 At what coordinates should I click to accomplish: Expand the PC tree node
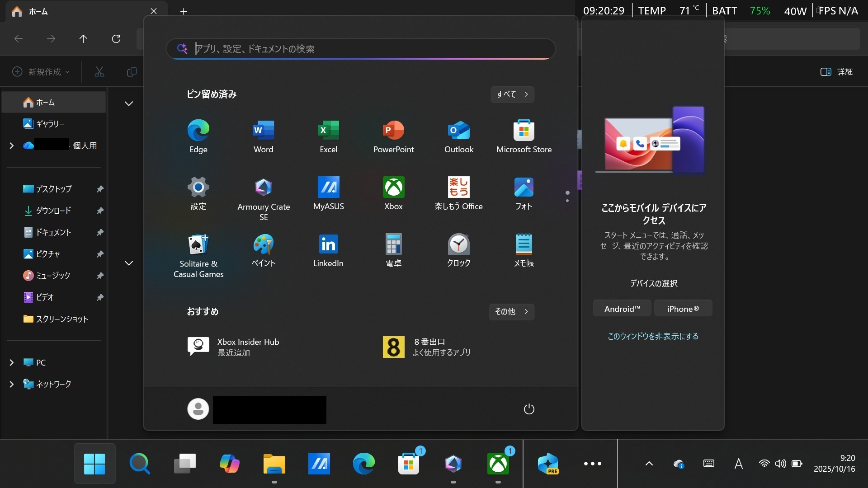pos(12,362)
